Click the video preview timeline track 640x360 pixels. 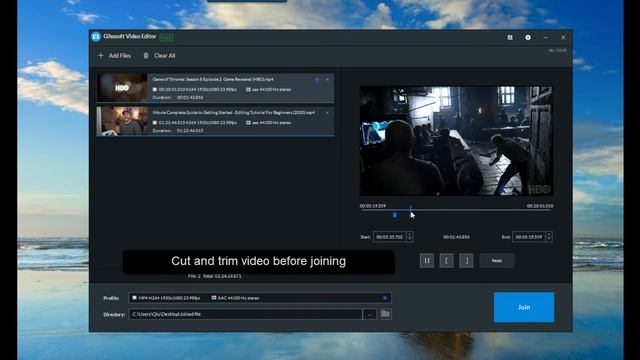pos(456,210)
